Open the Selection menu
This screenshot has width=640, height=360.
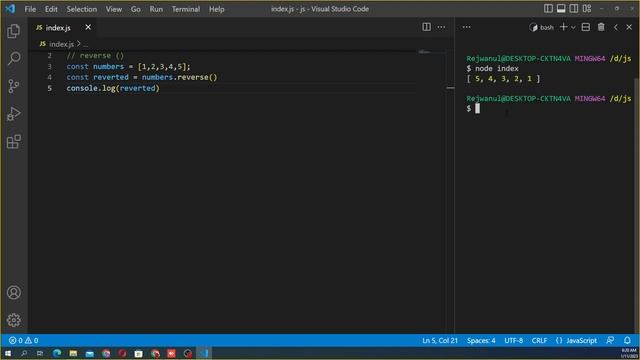tap(82, 9)
